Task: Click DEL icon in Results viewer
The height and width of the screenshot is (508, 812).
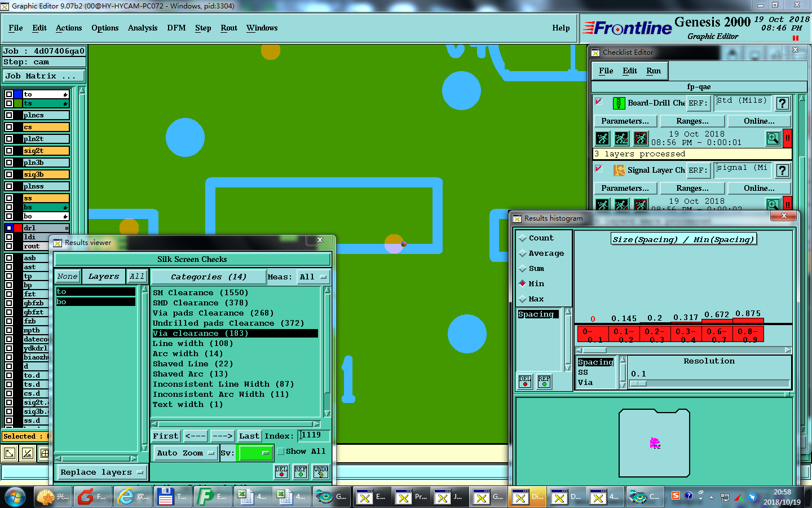Action: click(281, 471)
